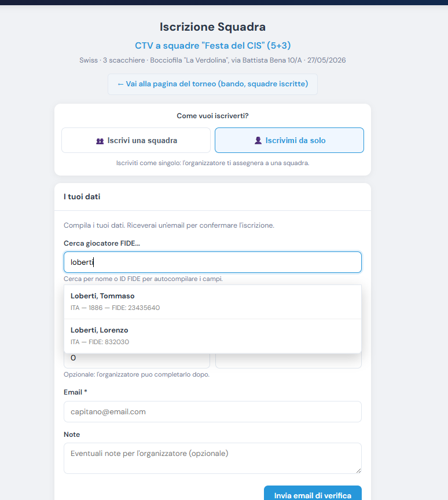The height and width of the screenshot is (500, 448).
Task: Click the single person silhouette icon
Action: point(258,140)
